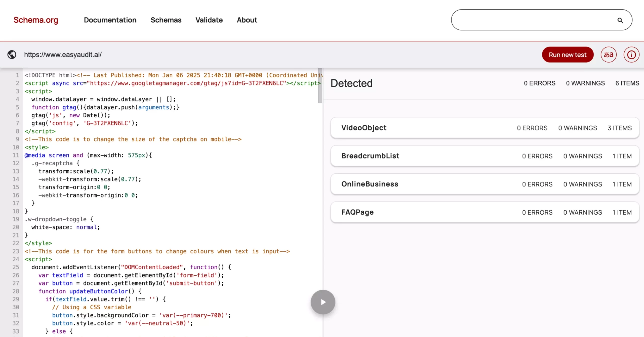The width and height of the screenshot is (644, 337).
Task: Click the Documentation menu item
Action: (x=110, y=20)
